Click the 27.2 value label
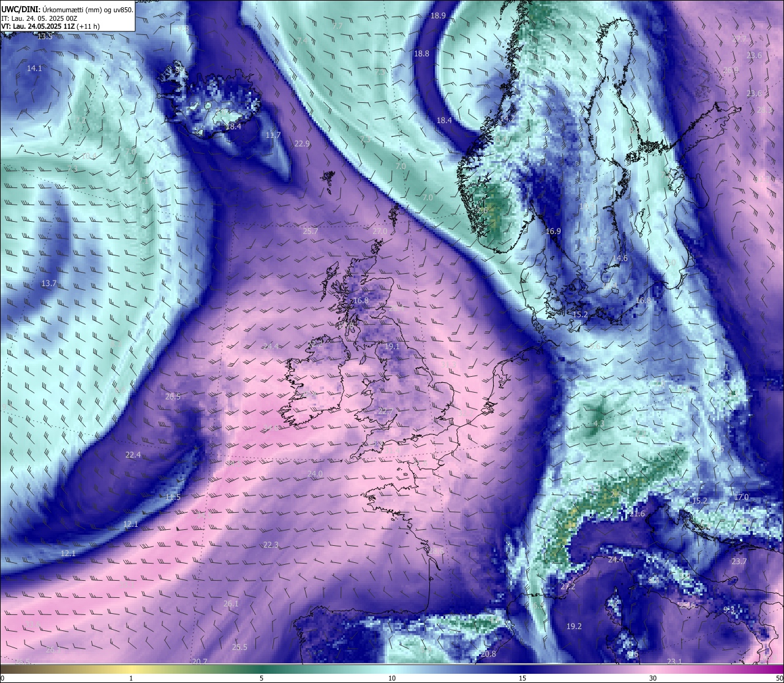Screen dimensions: 784x683 [568, 587]
